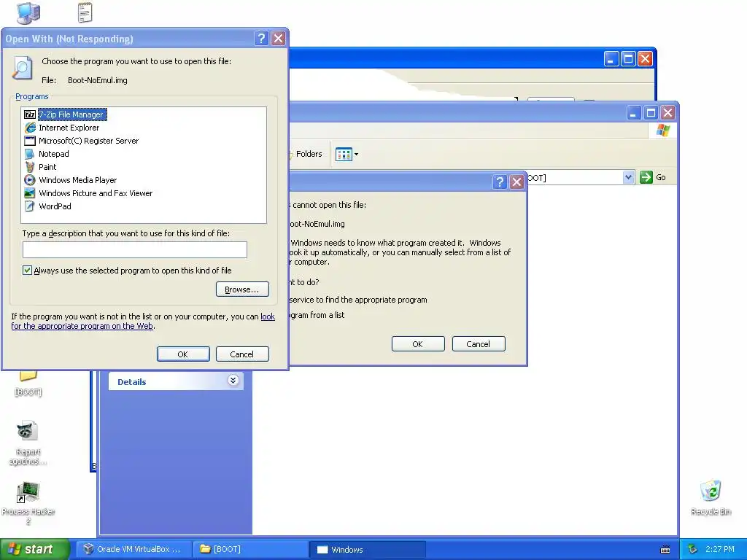Click the Register Server icon in list
747x560 pixels.
tap(29, 141)
